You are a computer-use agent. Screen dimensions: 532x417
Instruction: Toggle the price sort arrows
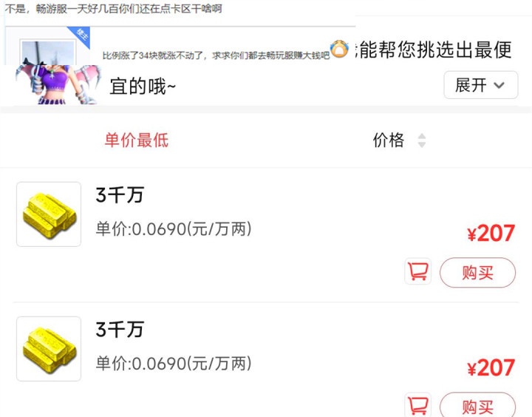pos(422,140)
